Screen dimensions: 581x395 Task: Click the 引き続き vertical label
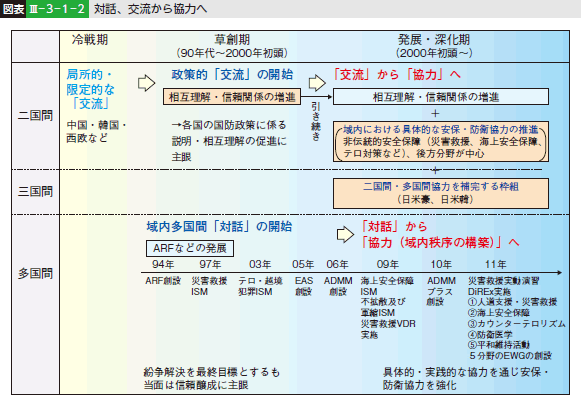click(316, 122)
